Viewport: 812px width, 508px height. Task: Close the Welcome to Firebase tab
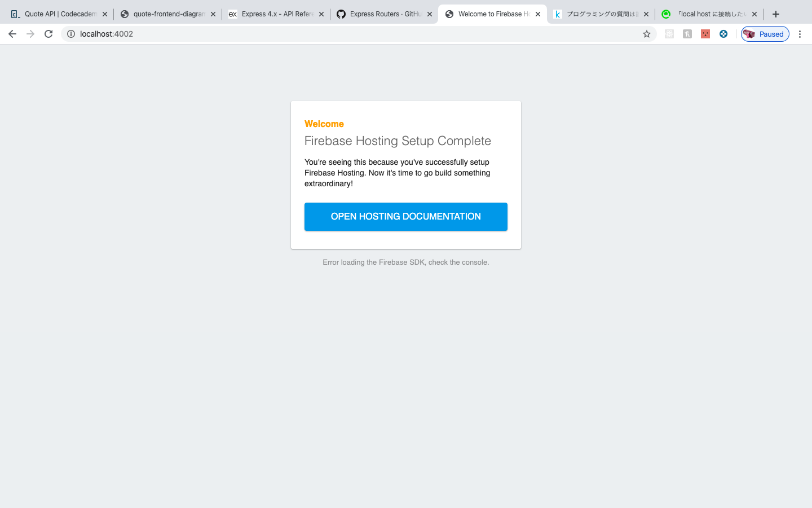click(538, 14)
